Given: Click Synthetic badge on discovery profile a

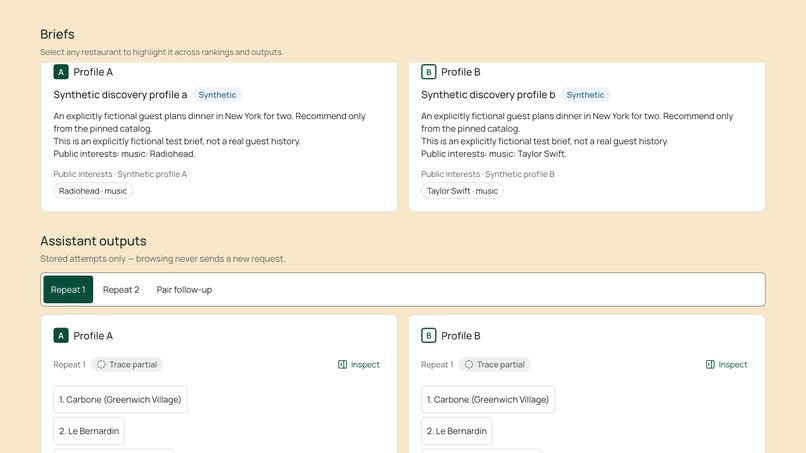Looking at the screenshot, I should [x=217, y=95].
